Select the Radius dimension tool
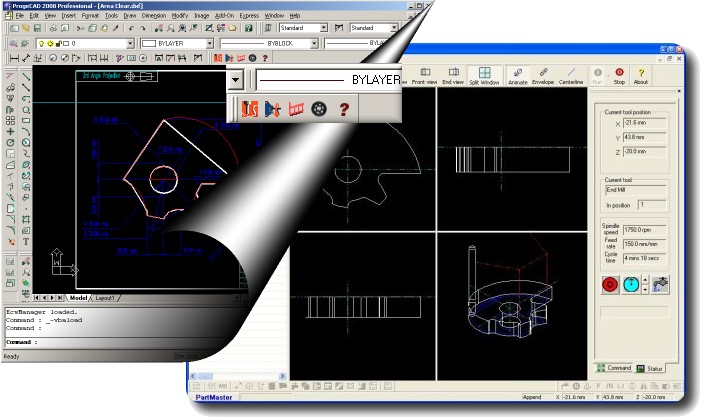 pyautogui.click(x=53, y=58)
